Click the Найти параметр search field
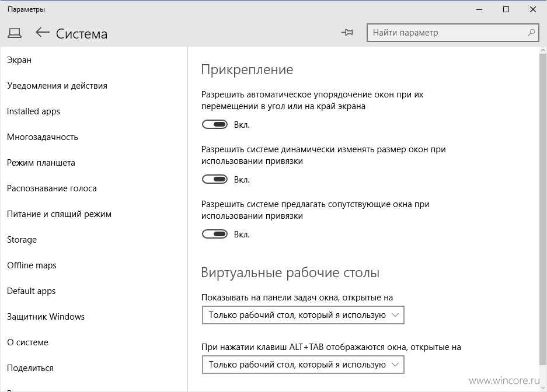Image resolution: width=547 pixels, height=392 pixels. point(453,33)
